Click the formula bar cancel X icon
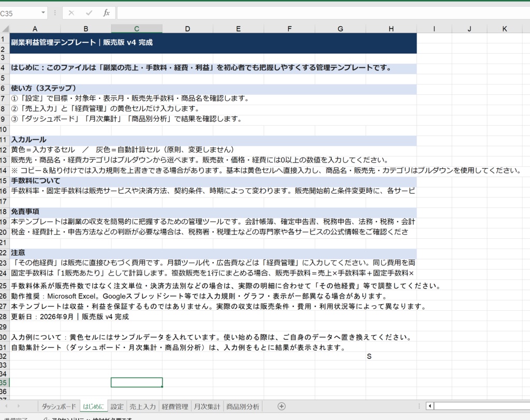Viewport: 530px width, 420px height. coord(71,13)
